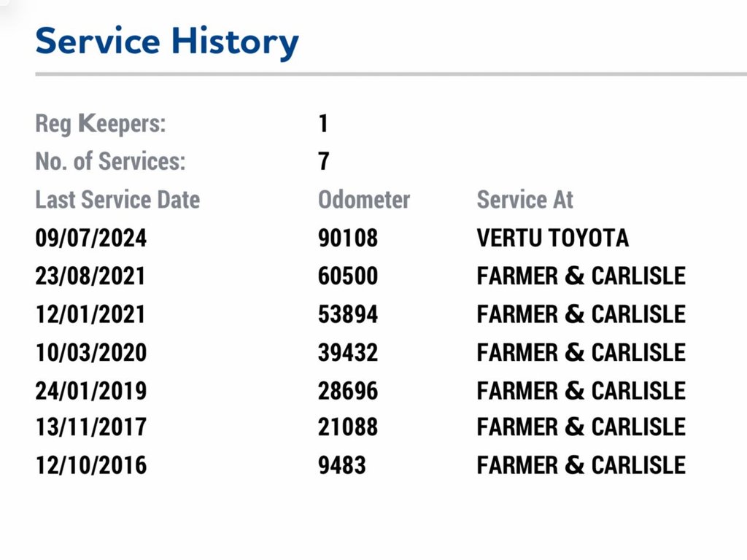The height and width of the screenshot is (560, 747).
Task: Select odometer reading 39432
Action: (348, 352)
